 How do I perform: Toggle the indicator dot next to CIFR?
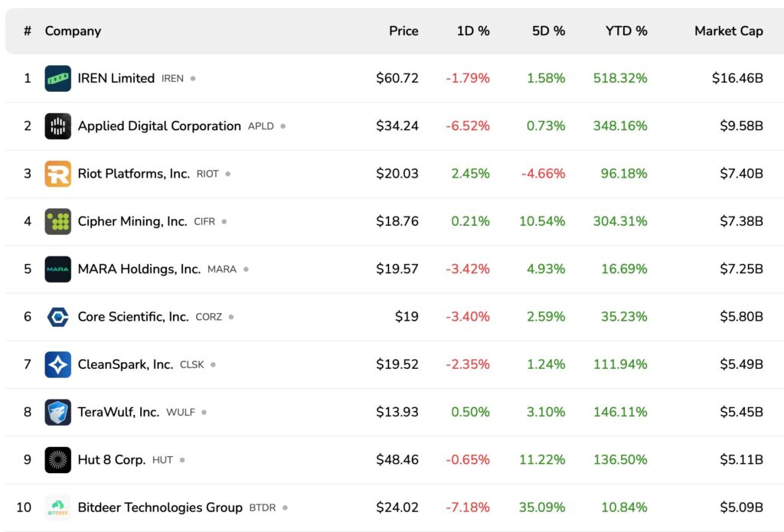pos(223,221)
